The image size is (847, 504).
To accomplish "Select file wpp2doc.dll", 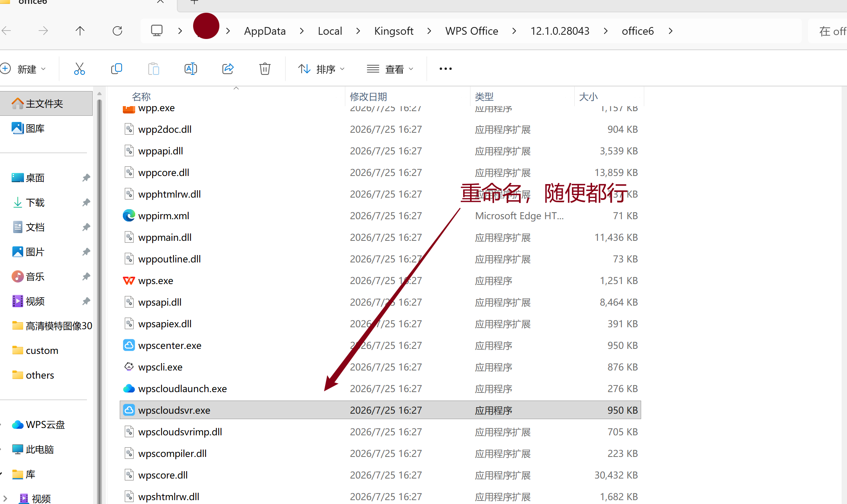I will point(165,129).
